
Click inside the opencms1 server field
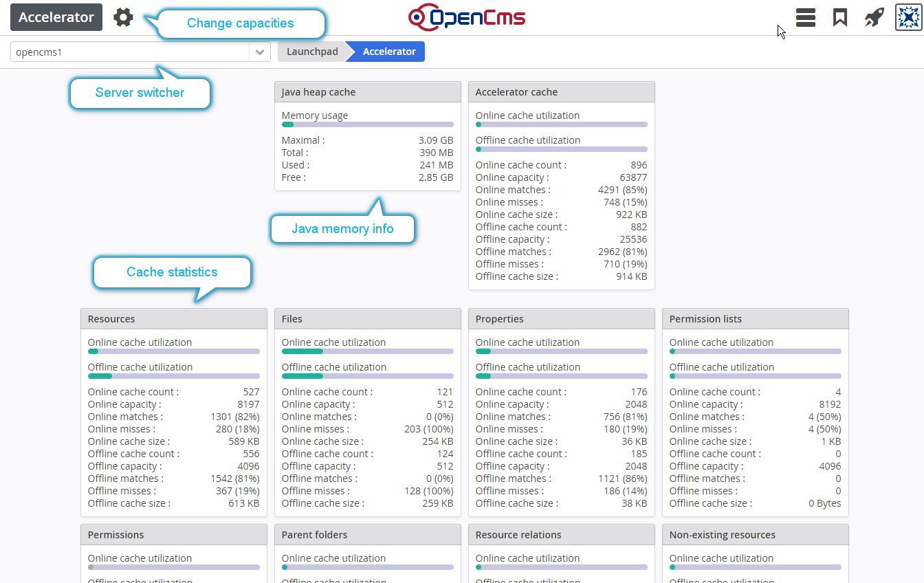[130, 52]
